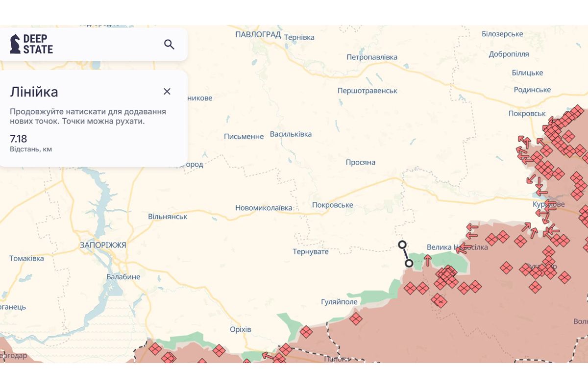Click the Новомиколаївка settlement label
588x392 pixels.
[x=264, y=208]
